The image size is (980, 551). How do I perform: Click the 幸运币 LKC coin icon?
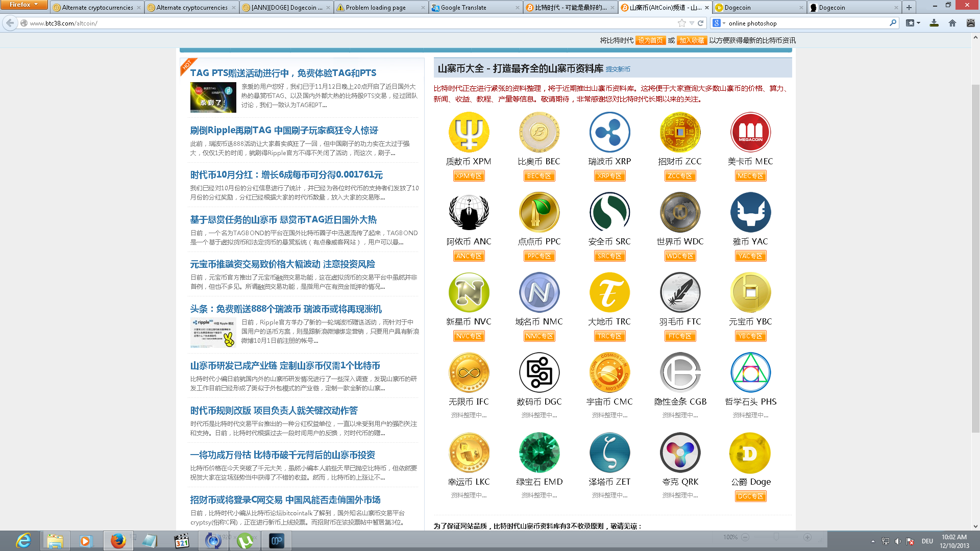(469, 453)
